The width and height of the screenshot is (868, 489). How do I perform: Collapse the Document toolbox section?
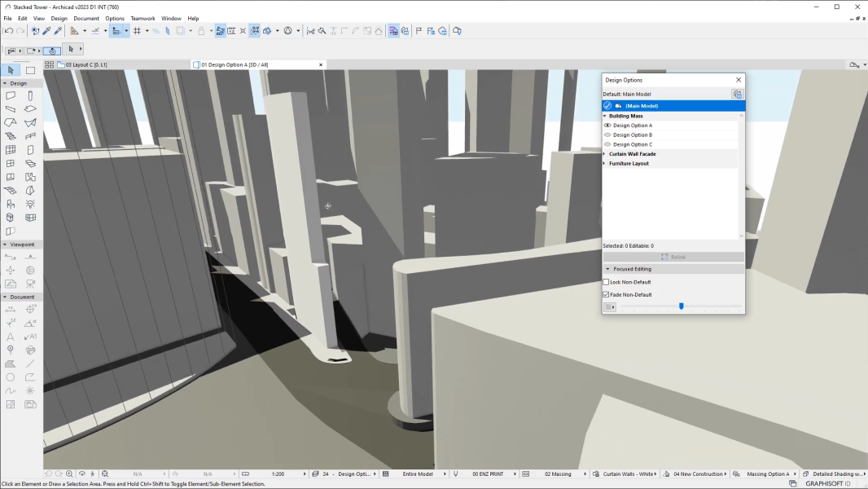pos(5,297)
